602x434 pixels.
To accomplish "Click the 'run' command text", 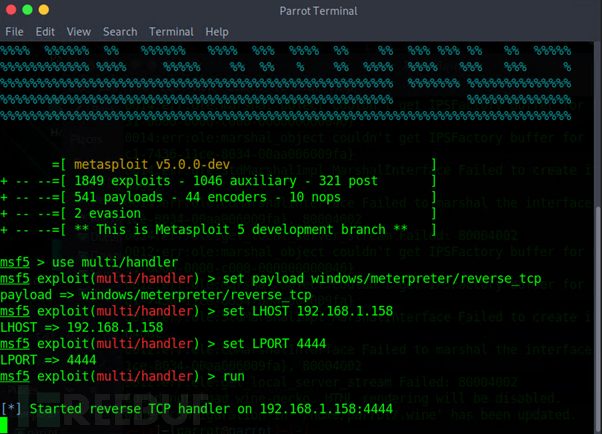I will pyautogui.click(x=233, y=377).
